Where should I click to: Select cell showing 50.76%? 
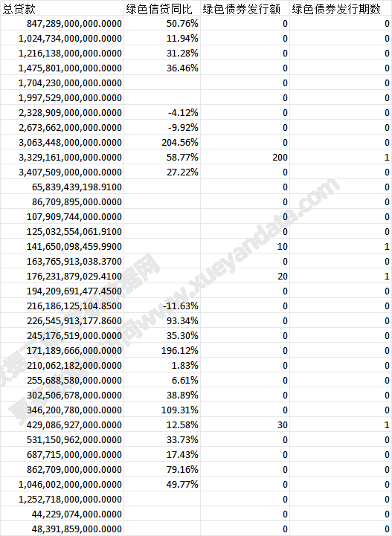point(162,24)
